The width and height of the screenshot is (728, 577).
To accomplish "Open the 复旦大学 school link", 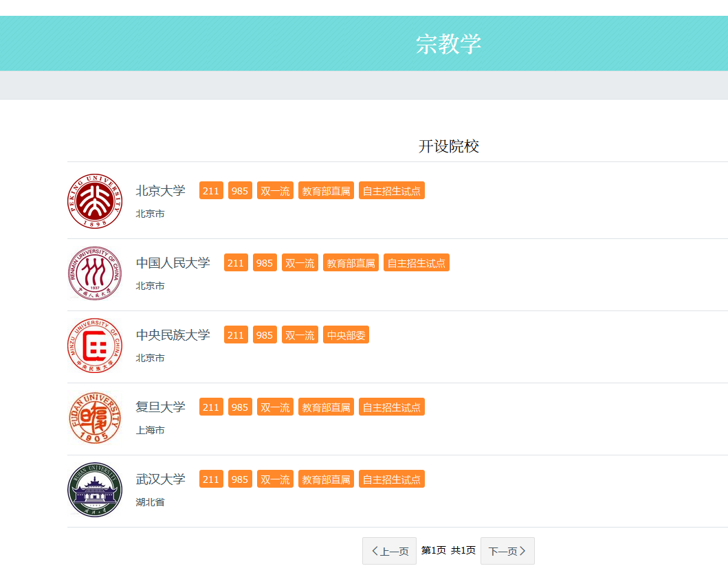I will (x=160, y=407).
